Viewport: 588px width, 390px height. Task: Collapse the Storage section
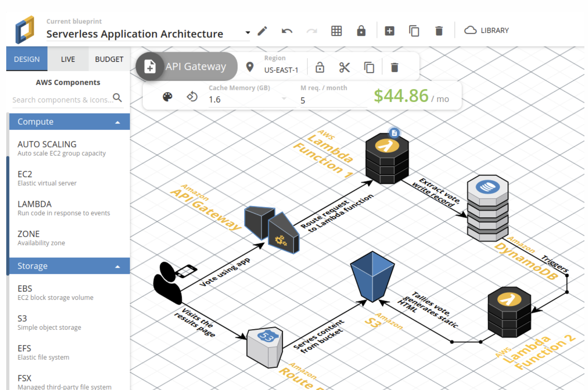[x=118, y=267]
